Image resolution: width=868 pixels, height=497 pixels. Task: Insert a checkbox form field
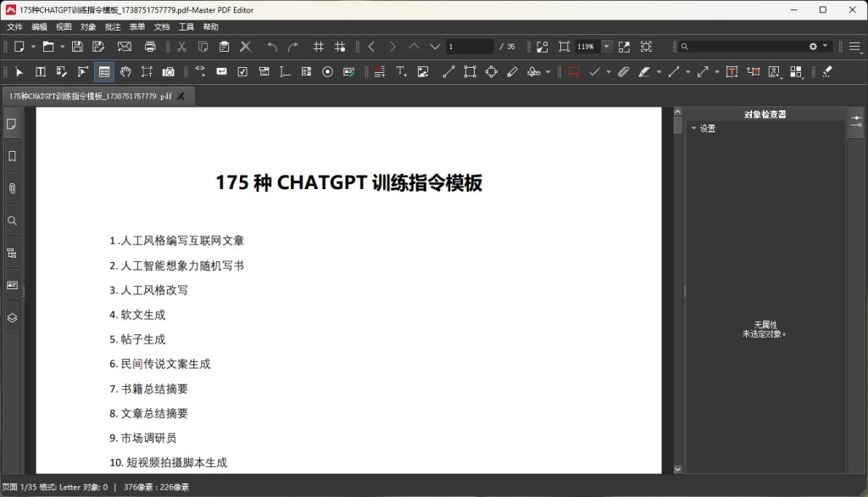pyautogui.click(x=242, y=72)
